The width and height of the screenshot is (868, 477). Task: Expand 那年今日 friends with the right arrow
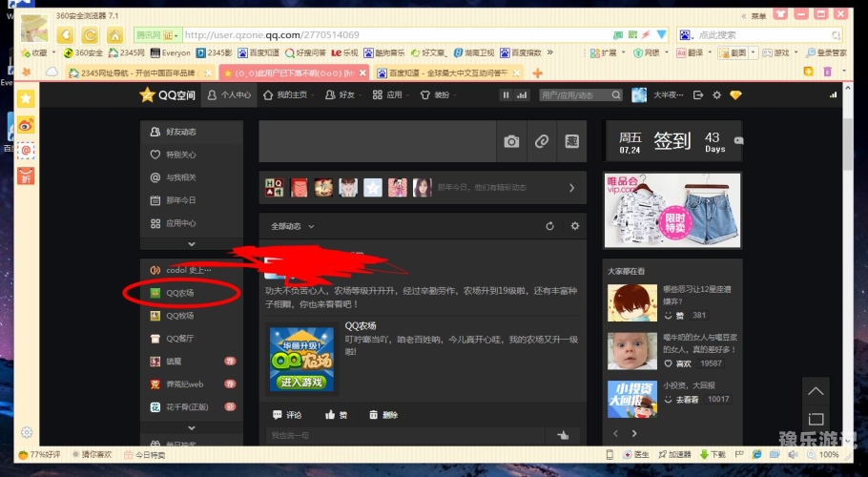point(572,188)
